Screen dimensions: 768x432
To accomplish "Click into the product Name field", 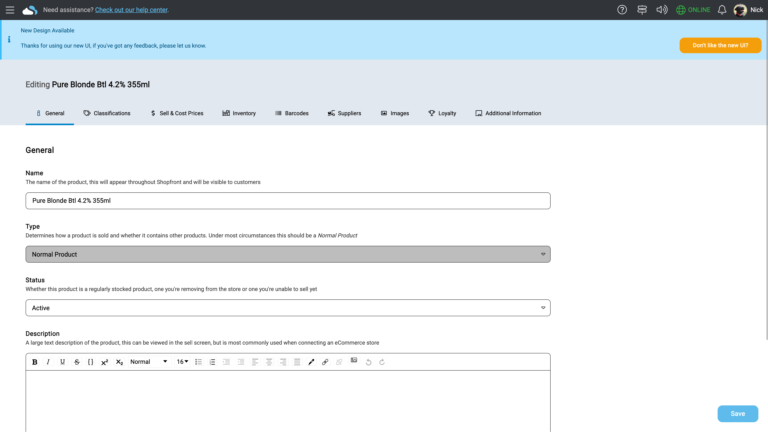I will pyautogui.click(x=287, y=201).
